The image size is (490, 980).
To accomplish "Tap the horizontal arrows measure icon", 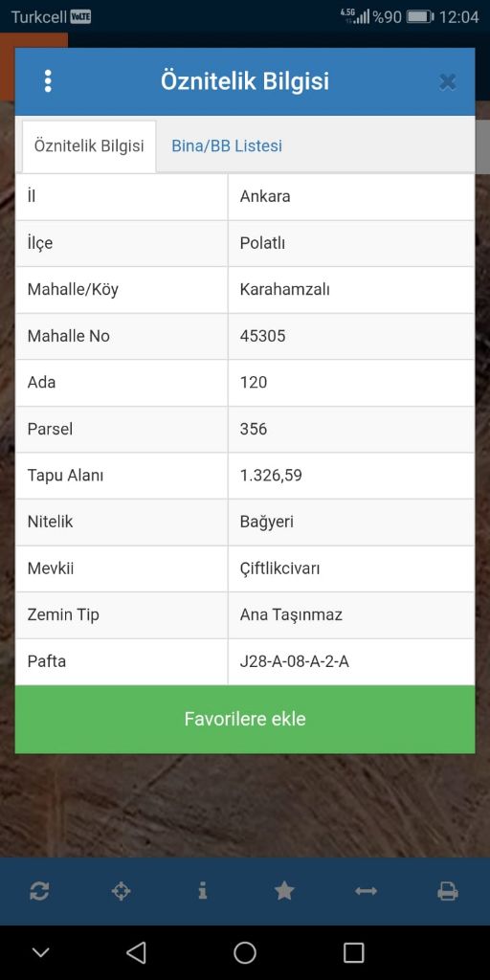I will (367, 891).
